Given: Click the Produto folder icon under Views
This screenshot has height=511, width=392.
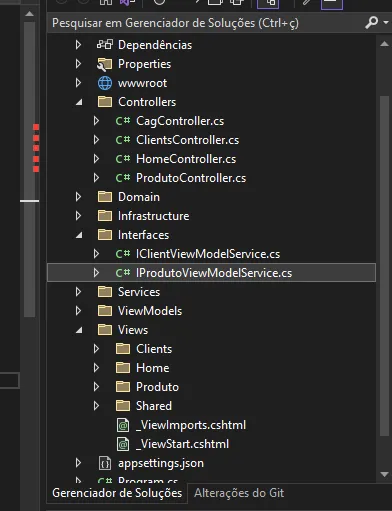Looking at the screenshot, I should (x=123, y=387).
